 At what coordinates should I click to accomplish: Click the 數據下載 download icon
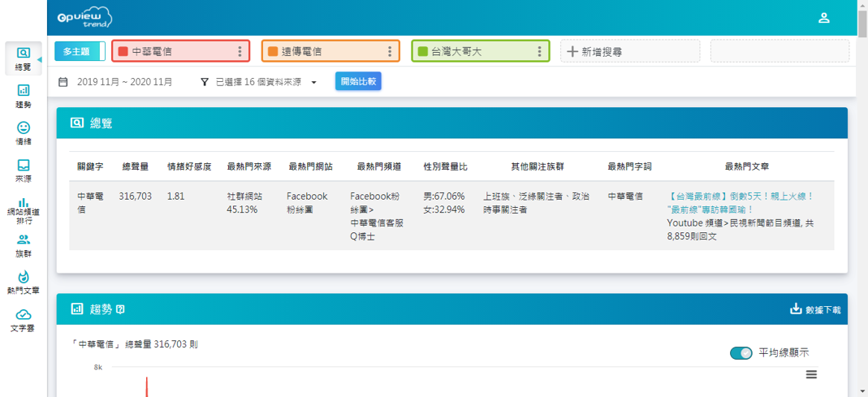796,309
